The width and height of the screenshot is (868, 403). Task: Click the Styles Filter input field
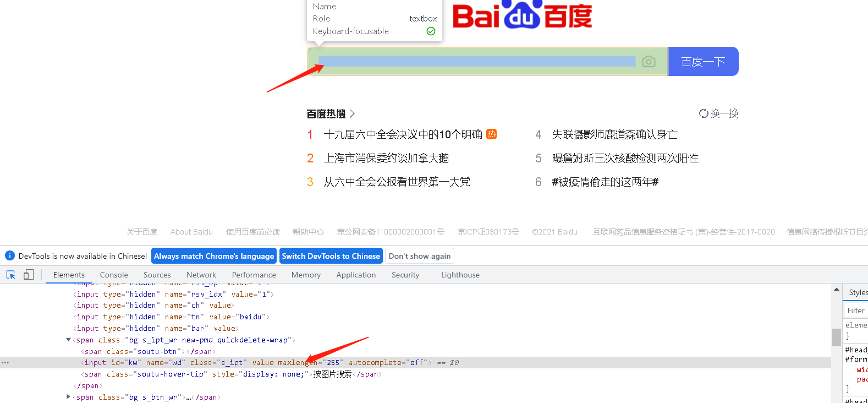pyautogui.click(x=856, y=311)
